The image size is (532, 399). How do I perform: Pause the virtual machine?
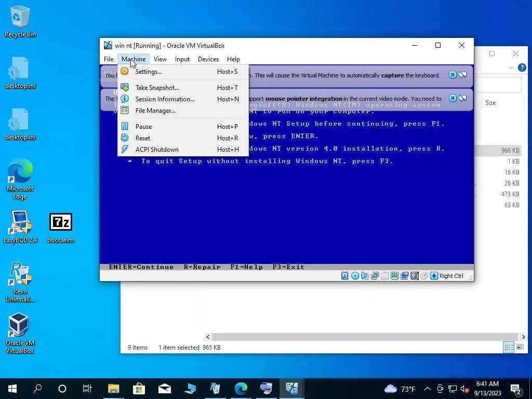183,127
